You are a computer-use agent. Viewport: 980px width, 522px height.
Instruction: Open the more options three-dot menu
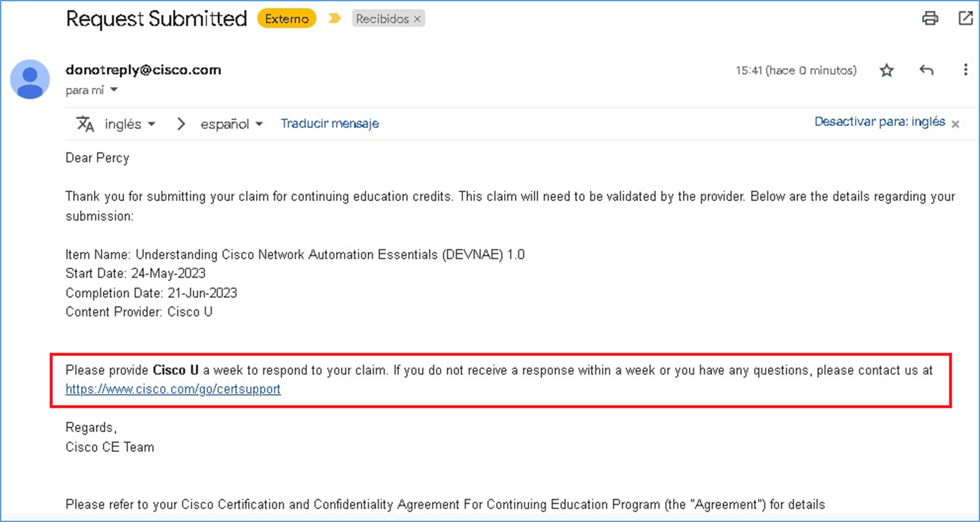click(x=966, y=70)
